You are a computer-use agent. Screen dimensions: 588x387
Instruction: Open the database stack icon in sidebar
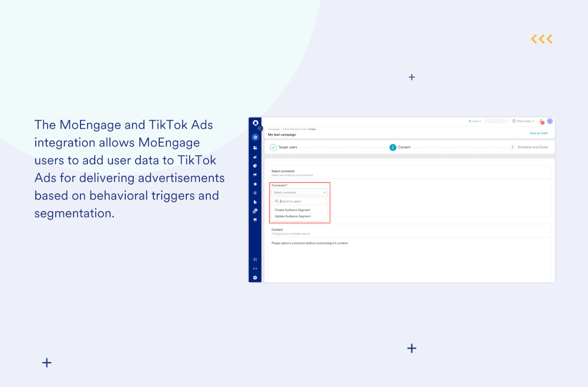pos(255,220)
